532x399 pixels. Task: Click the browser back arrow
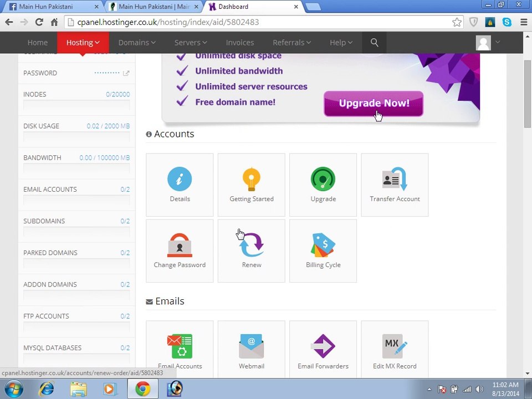click(x=9, y=22)
